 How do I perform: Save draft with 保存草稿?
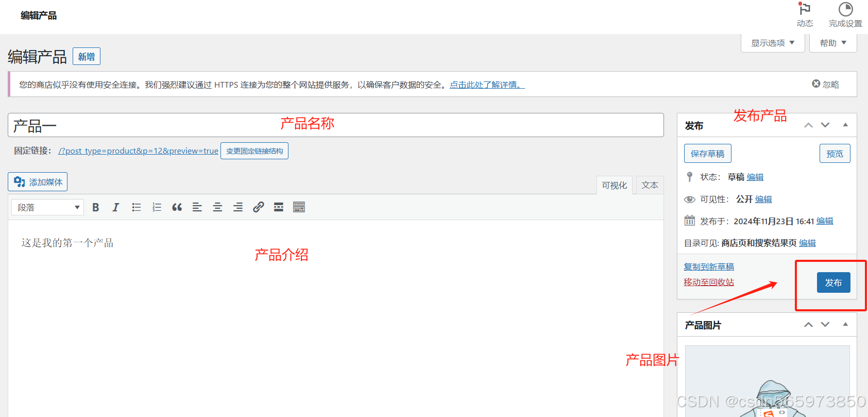pos(707,154)
